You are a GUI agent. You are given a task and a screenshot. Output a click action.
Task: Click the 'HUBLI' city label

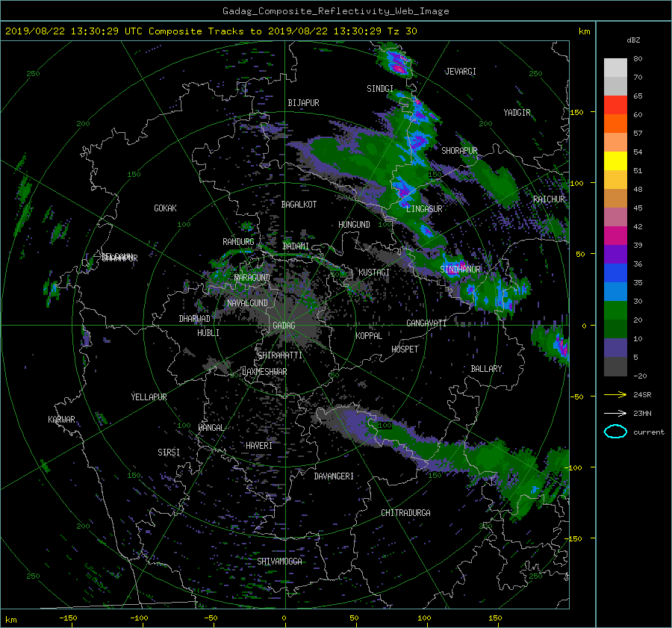coord(208,333)
